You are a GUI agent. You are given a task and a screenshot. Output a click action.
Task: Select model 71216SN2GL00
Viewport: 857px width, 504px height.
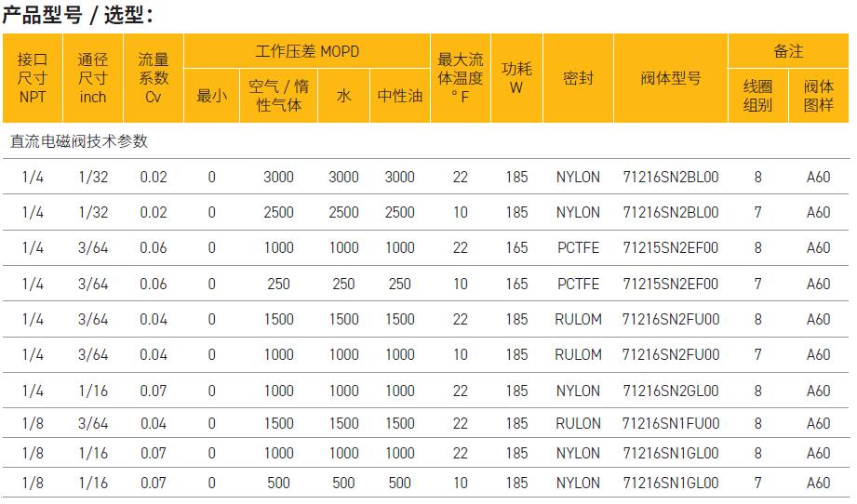671,391
